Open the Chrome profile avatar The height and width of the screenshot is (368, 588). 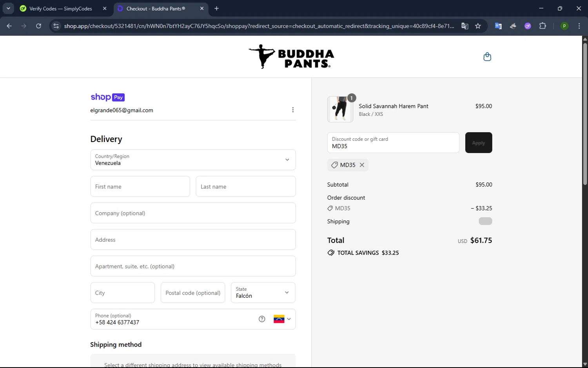tap(564, 26)
